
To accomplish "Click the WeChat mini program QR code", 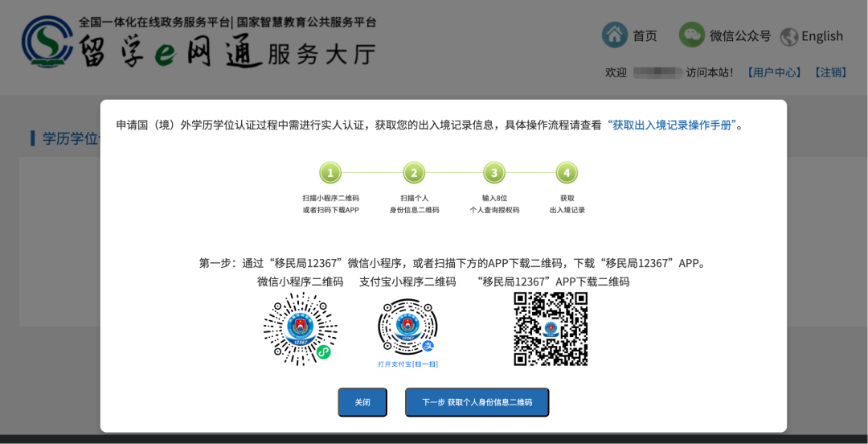I will 301,329.
